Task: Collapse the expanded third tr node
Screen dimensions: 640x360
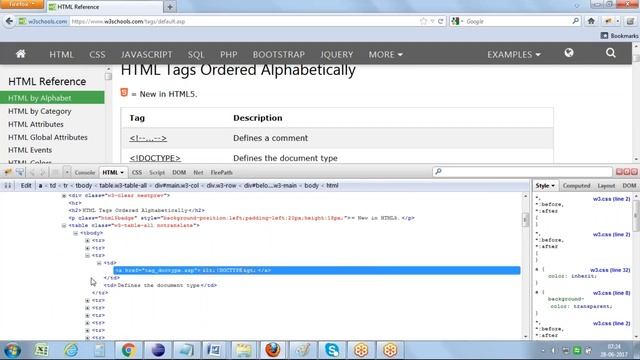Action: pyautogui.click(x=87, y=256)
